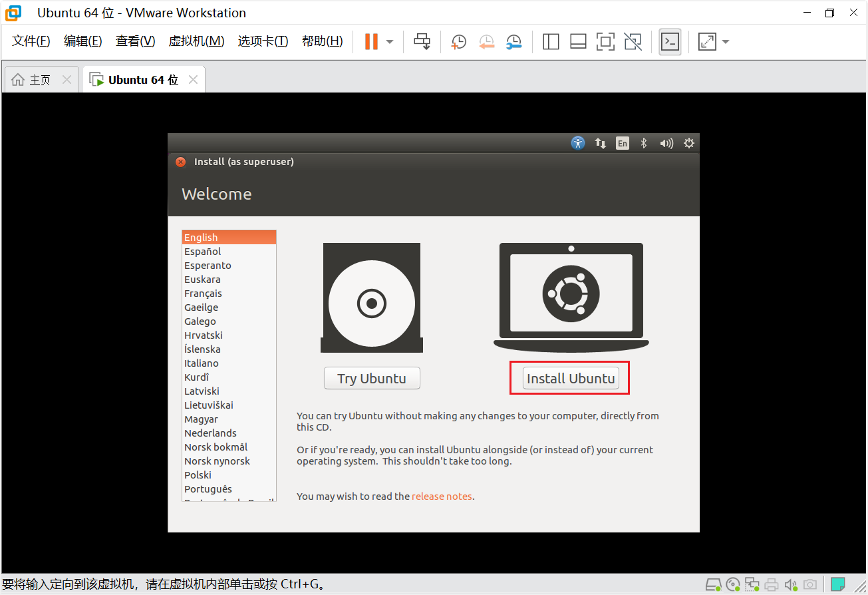Select Italiano in the language list
Screen dimensions: 868x595
pos(229,363)
